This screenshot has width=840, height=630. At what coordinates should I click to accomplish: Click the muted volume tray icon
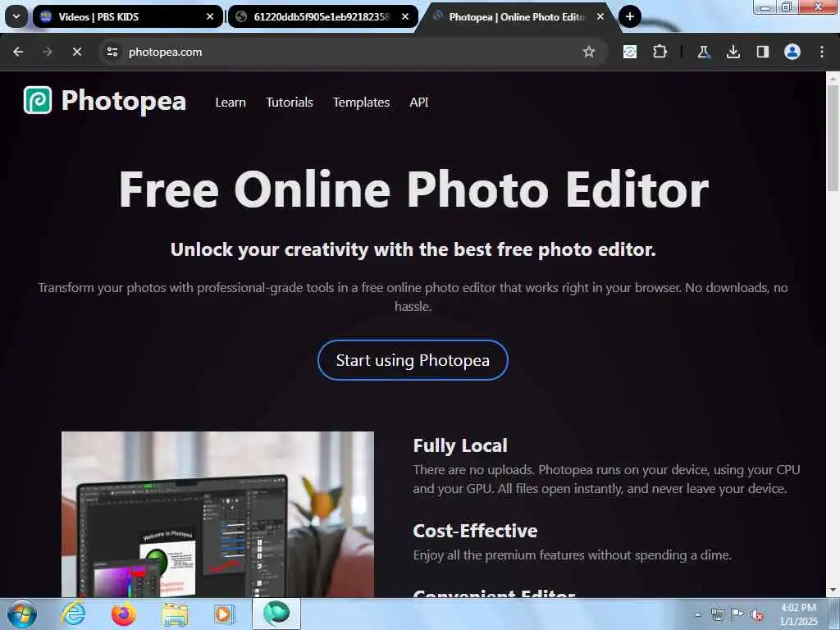point(757,615)
